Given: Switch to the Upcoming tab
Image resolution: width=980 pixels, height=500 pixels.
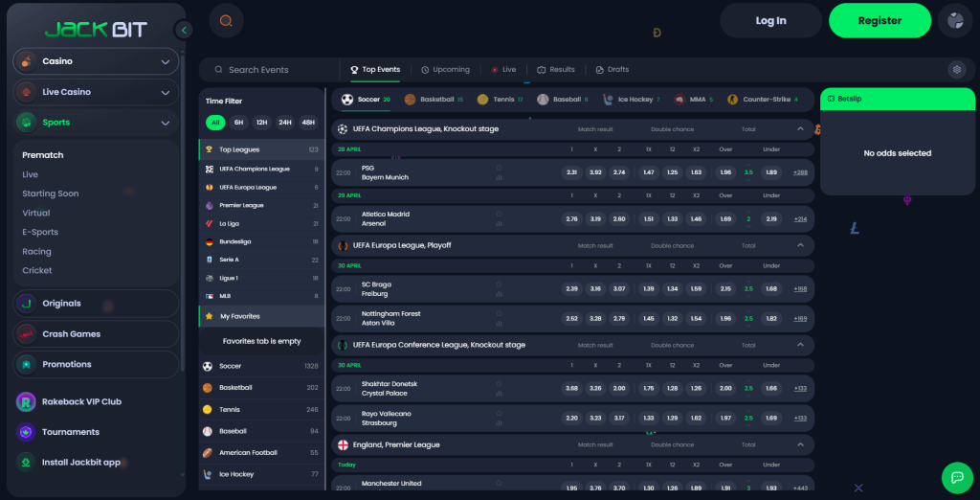Looking at the screenshot, I should click(445, 70).
